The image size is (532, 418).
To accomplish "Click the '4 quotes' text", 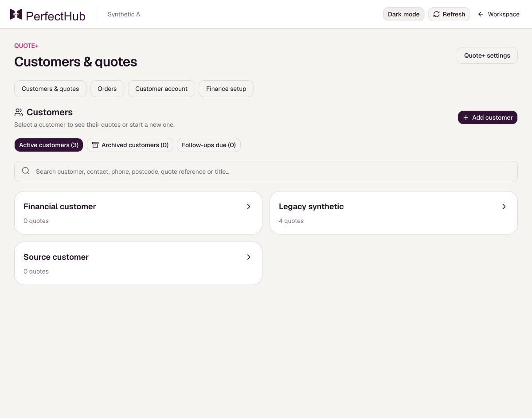I will [x=291, y=221].
